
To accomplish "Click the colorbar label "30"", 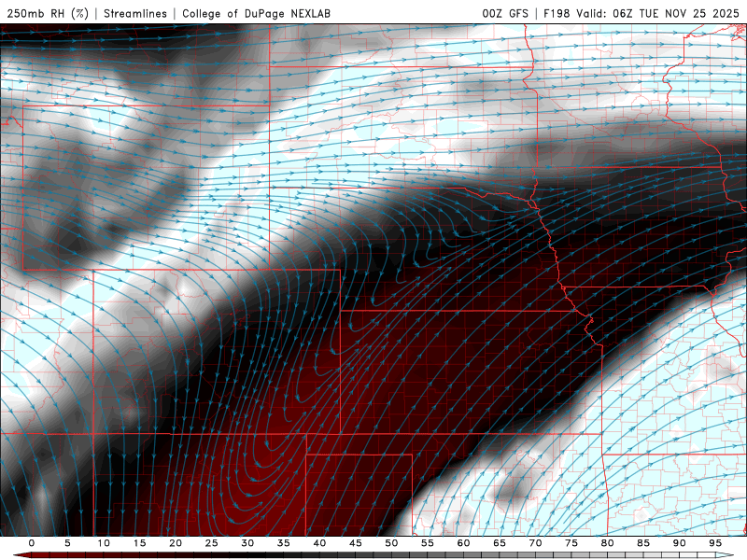I will click(x=247, y=543).
